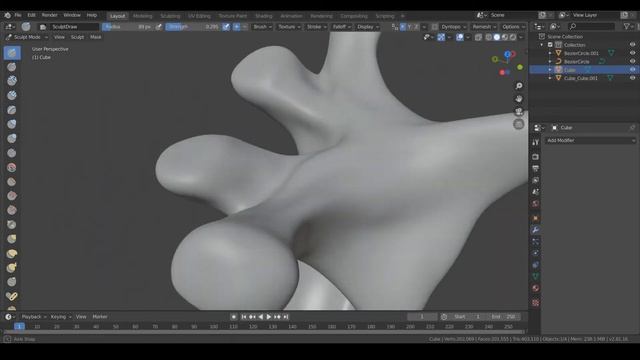Adjust the brush Radius slider

click(127, 27)
